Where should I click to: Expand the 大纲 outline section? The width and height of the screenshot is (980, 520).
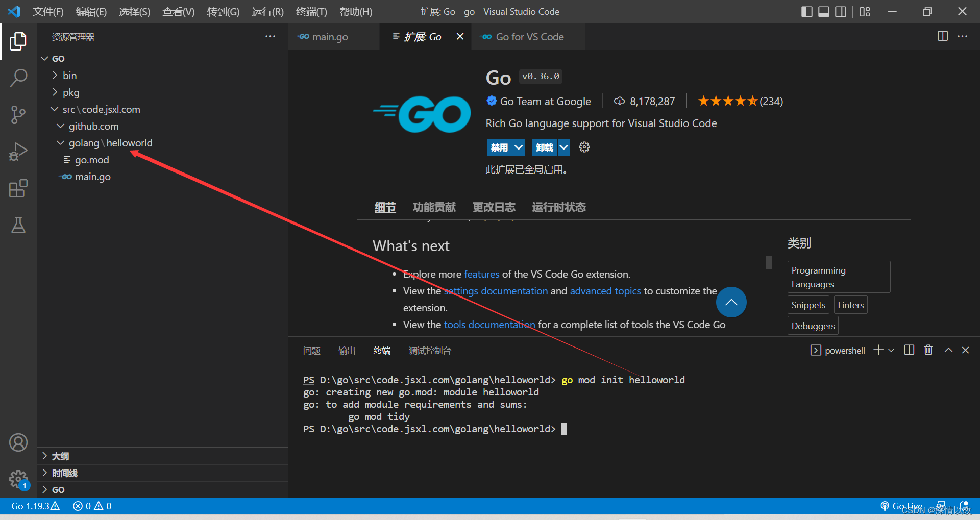click(162, 456)
